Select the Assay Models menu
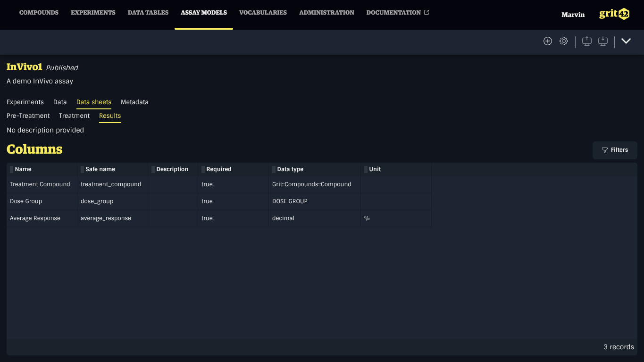 [x=204, y=13]
